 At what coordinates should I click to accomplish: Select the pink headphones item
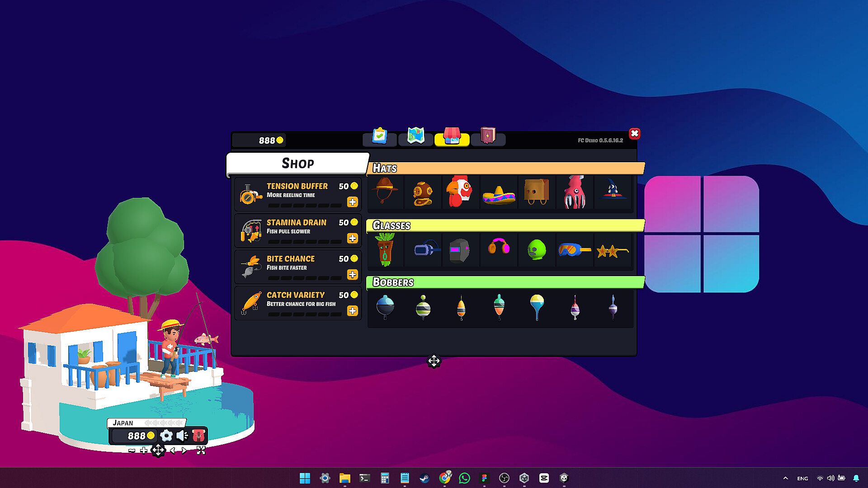pyautogui.click(x=499, y=248)
